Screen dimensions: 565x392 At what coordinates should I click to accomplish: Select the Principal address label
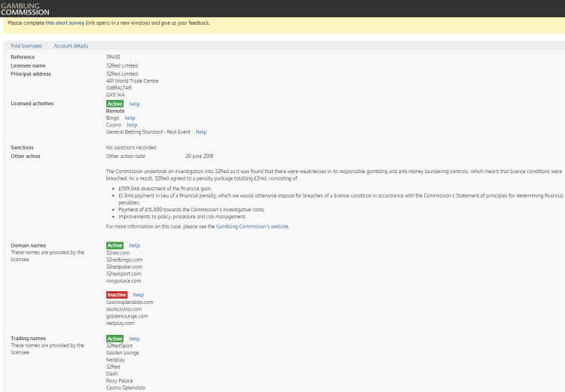pyautogui.click(x=31, y=74)
